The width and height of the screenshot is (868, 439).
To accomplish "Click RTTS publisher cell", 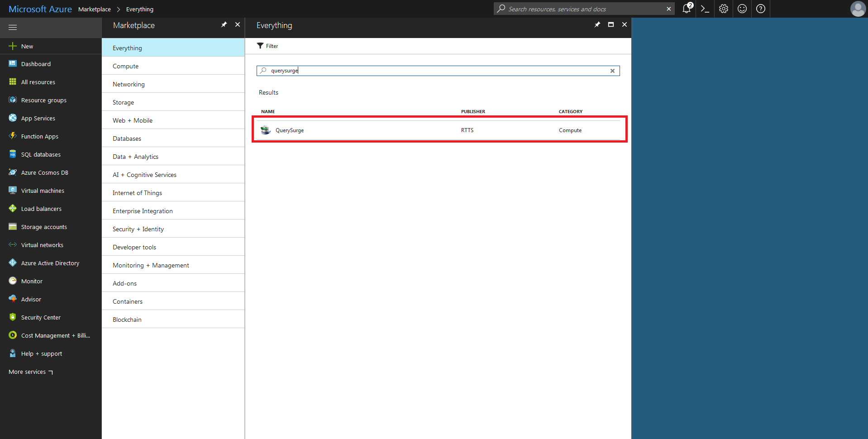I will pos(467,130).
